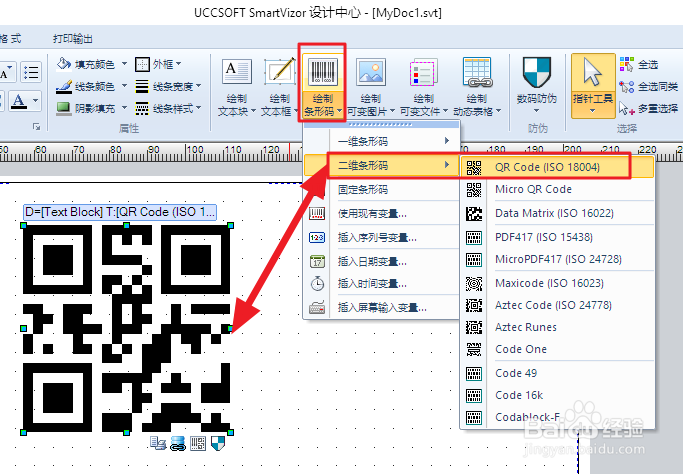Click the QR code object label D=[Text Block]

click(120, 212)
